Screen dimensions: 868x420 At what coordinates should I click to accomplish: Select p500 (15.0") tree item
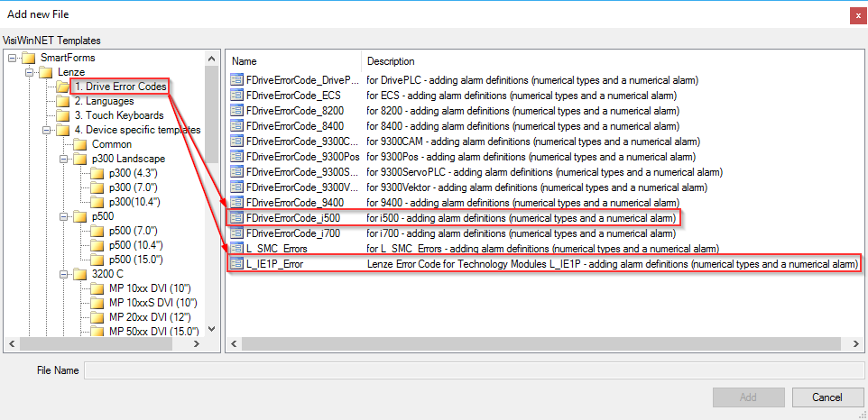pyautogui.click(x=135, y=260)
